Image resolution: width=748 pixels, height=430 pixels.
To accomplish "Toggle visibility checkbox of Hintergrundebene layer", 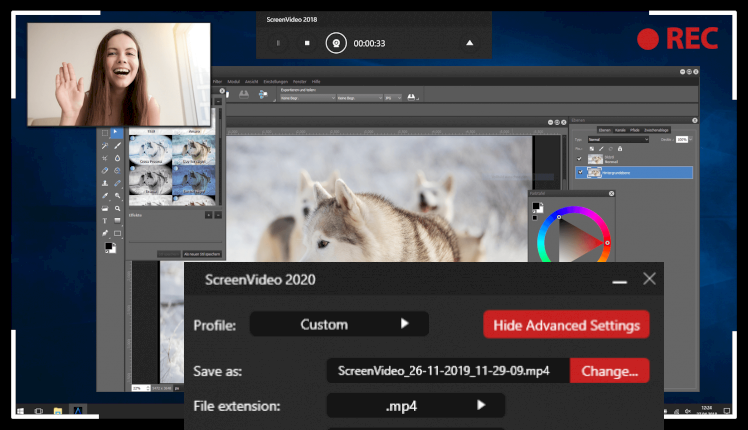I will (x=580, y=172).
